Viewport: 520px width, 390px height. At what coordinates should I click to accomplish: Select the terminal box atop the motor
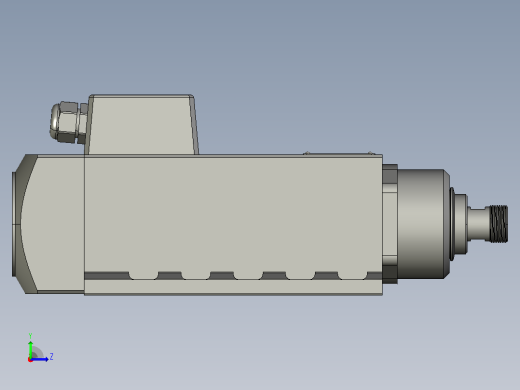(142, 125)
